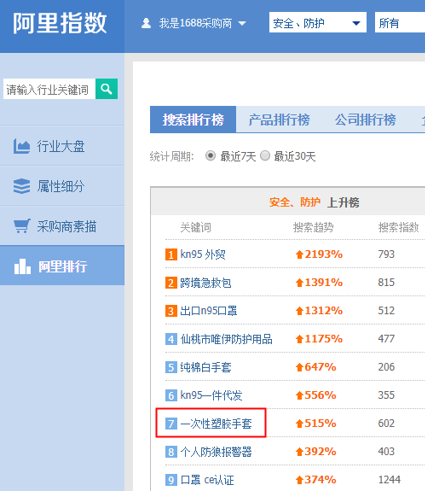425x491 pixels.
Task: Click search index value 512
Action: coord(386,311)
